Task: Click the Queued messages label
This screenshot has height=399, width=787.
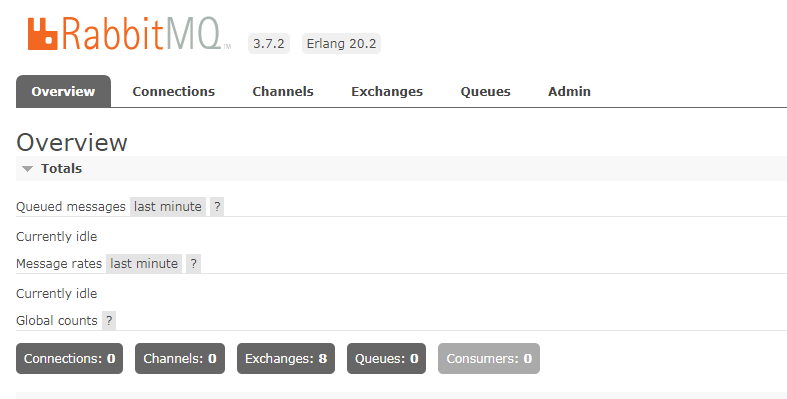Action: pyautogui.click(x=71, y=207)
